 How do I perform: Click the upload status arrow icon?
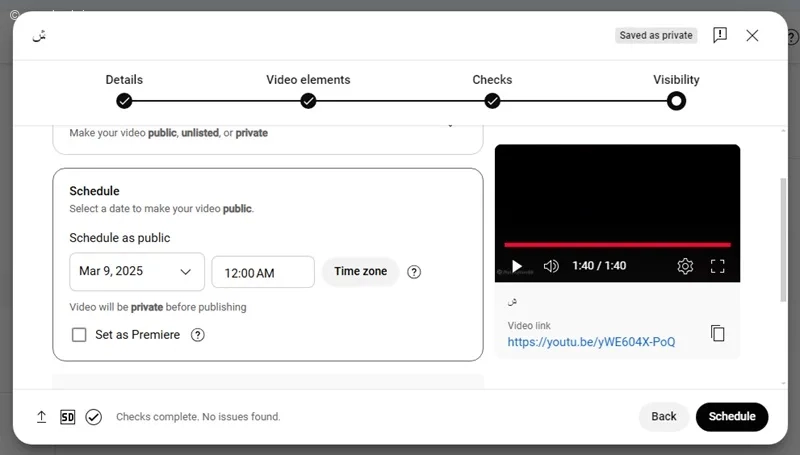(41, 417)
